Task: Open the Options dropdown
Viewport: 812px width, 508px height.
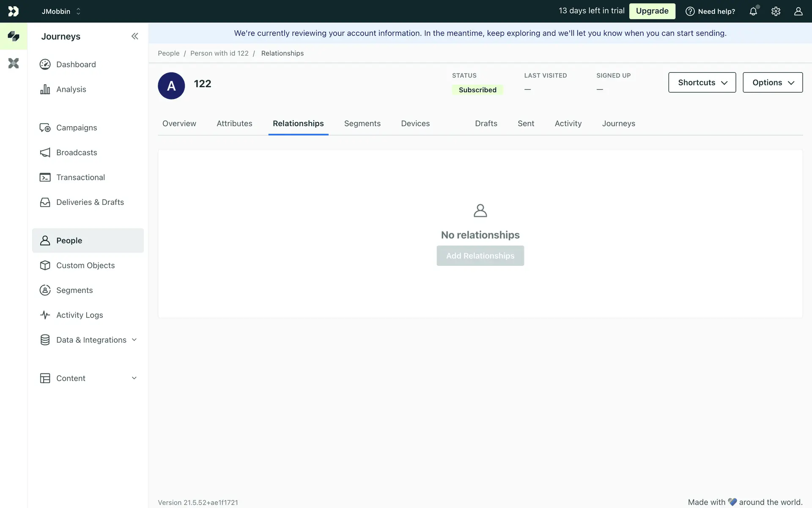Action: pyautogui.click(x=773, y=83)
